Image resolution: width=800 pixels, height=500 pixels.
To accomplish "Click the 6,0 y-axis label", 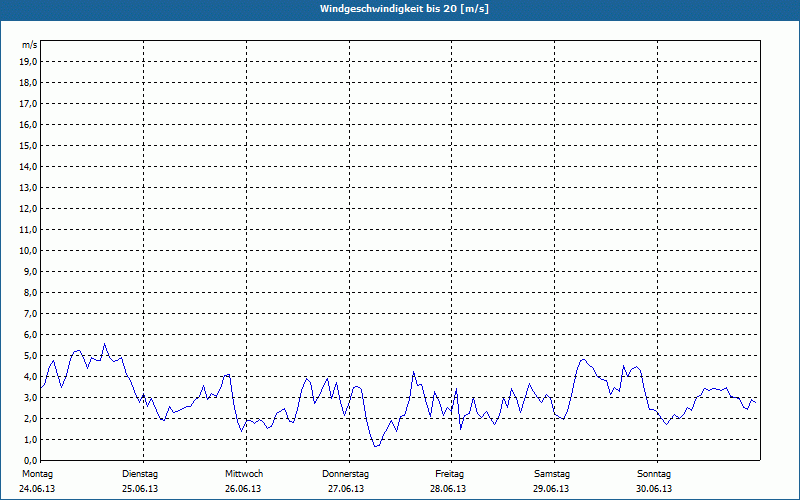I will (x=30, y=335).
